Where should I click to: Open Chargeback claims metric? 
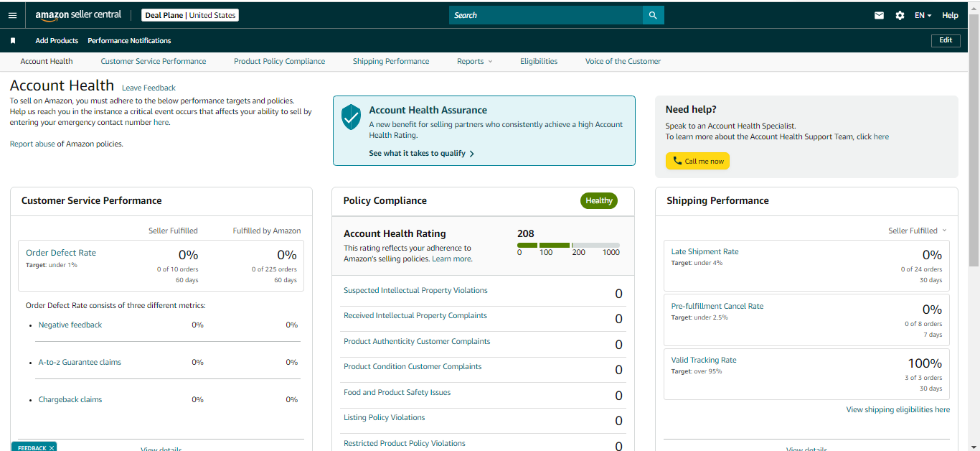click(70, 400)
